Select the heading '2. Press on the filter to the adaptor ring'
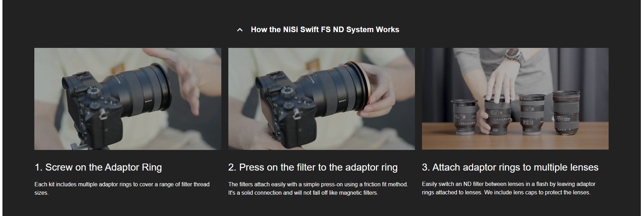This screenshot has width=644, height=216. click(313, 167)
